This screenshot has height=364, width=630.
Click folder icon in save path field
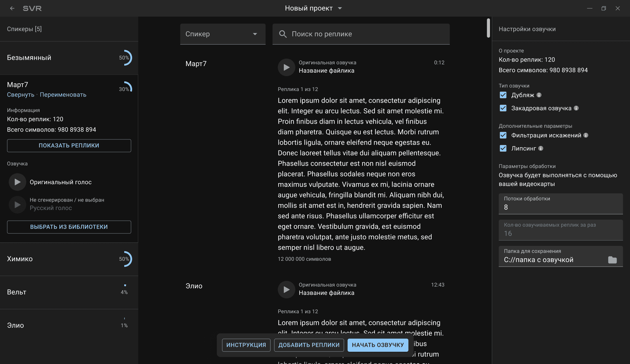[x=612, y=260]
